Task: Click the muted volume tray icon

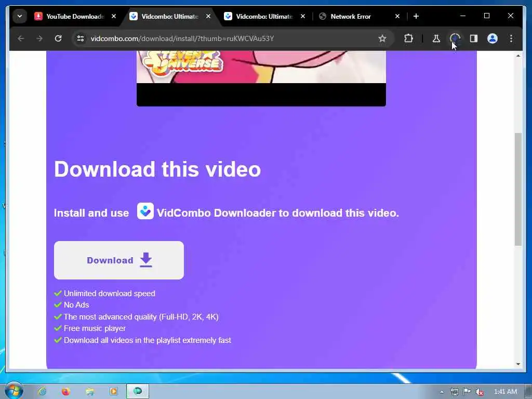Action: click(x=479, y=392)
